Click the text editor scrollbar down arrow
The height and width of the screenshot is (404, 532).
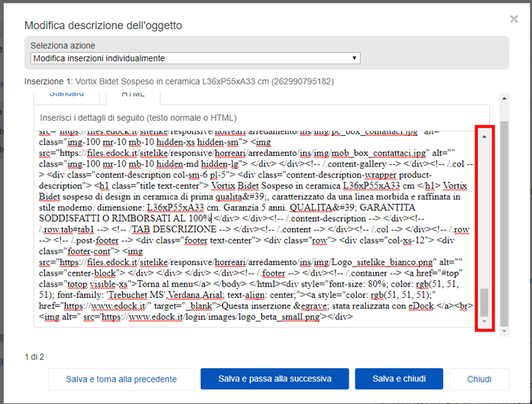click(484, 322)
